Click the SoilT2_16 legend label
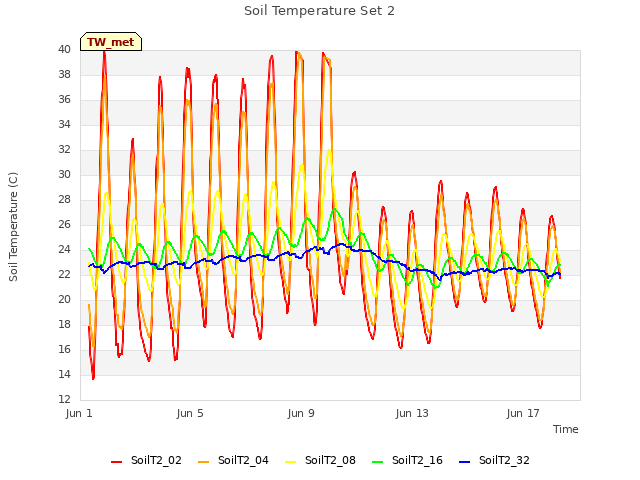640x480 pixels. coord(417,460)
